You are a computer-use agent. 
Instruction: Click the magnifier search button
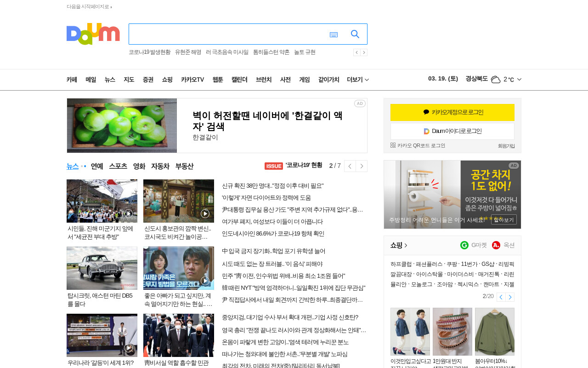tap(355, 34)
